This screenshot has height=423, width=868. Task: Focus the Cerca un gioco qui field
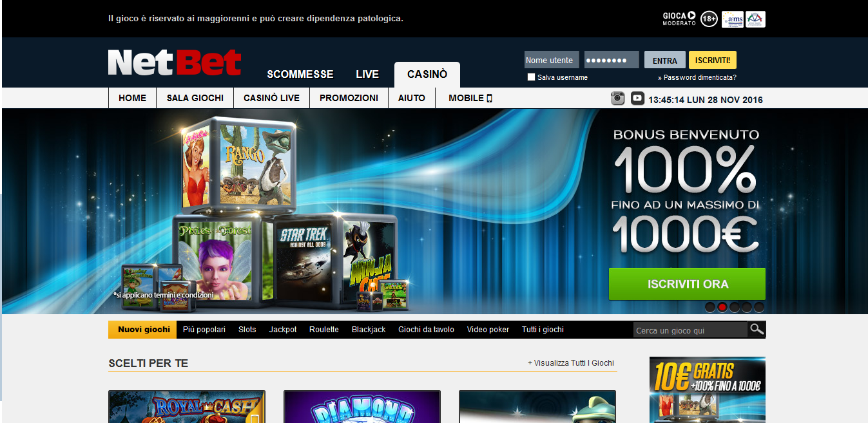click(x=690, y=330)
